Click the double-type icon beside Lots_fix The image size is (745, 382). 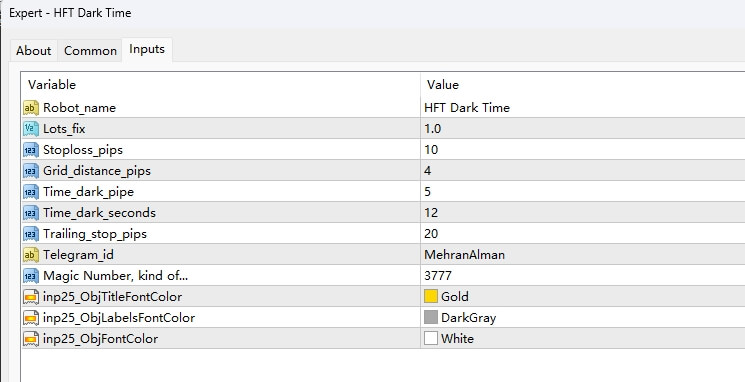coord(31,129)
